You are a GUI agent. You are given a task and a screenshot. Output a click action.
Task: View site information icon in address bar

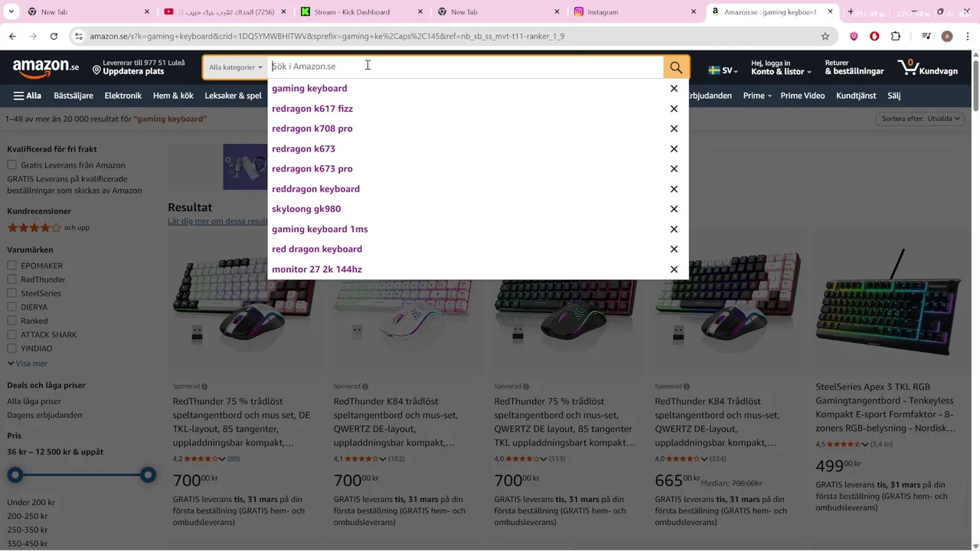click(78, 36)
